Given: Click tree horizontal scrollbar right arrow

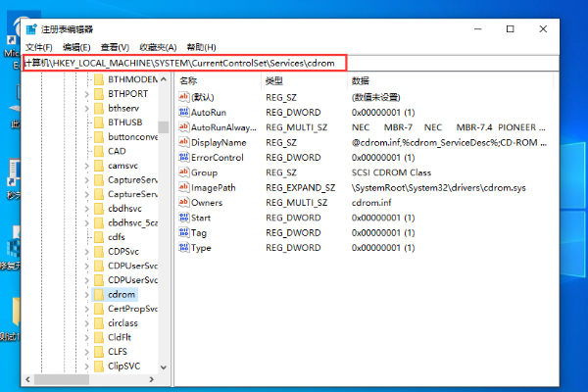Looking at the screenshot, I should [152, 379].
